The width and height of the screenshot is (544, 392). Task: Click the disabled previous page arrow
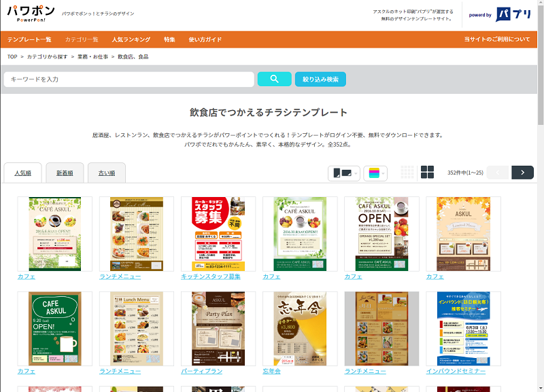coord(498,173)
